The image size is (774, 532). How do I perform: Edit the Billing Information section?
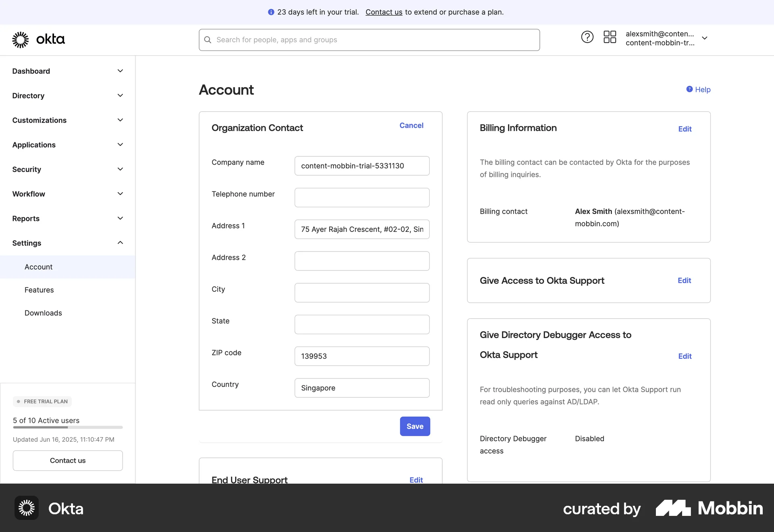[x=685, y=129]
